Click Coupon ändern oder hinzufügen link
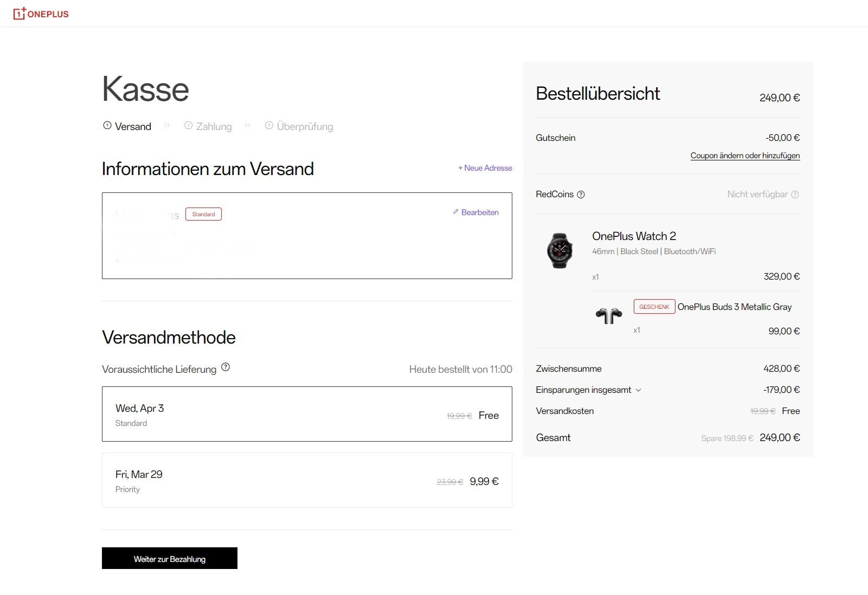The width and height of the screenshot is (868, 595). click(x=744, y=156)
